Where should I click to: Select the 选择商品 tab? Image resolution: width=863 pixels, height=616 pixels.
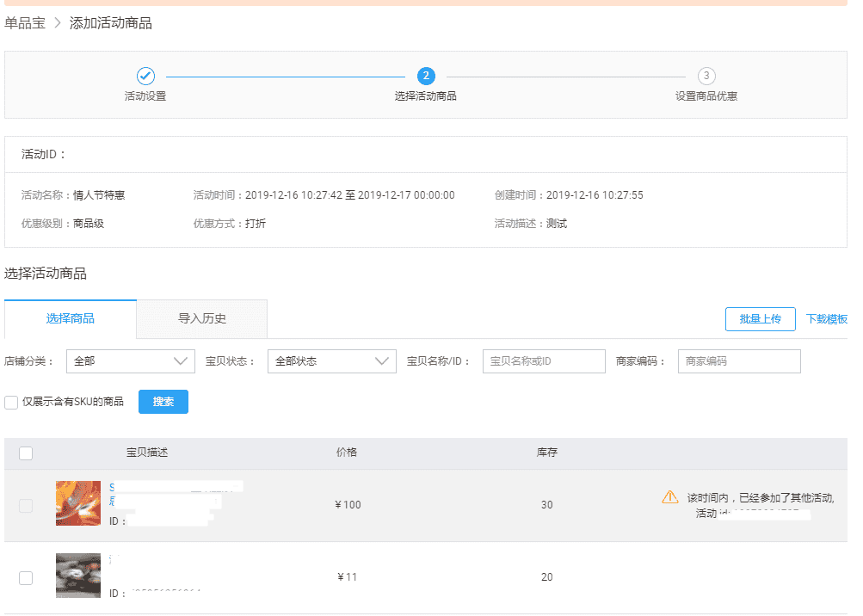click(71, 318)
